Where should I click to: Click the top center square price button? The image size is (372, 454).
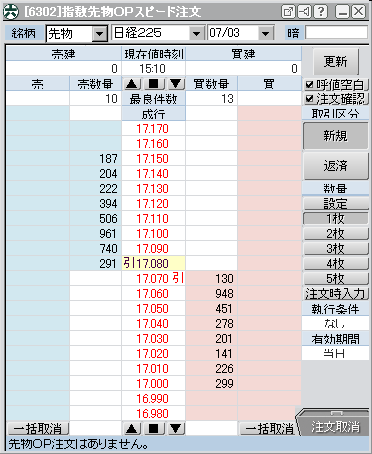coord(154,84)
